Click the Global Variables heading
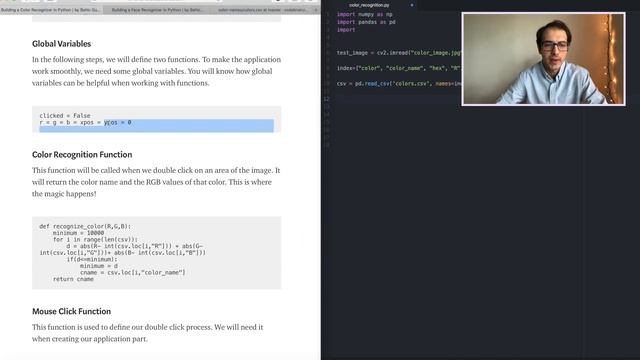Screen dimensions: 640x360 (x=62, y=44)
